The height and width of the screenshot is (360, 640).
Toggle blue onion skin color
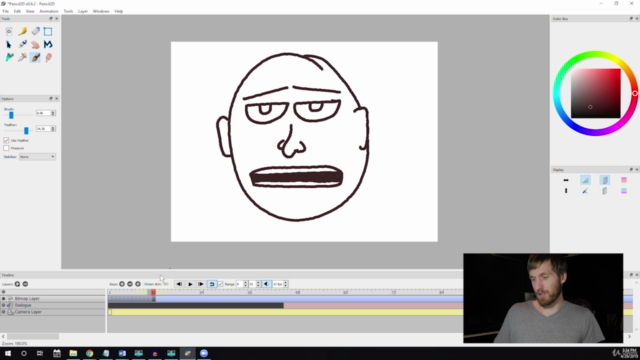[624, 191]
